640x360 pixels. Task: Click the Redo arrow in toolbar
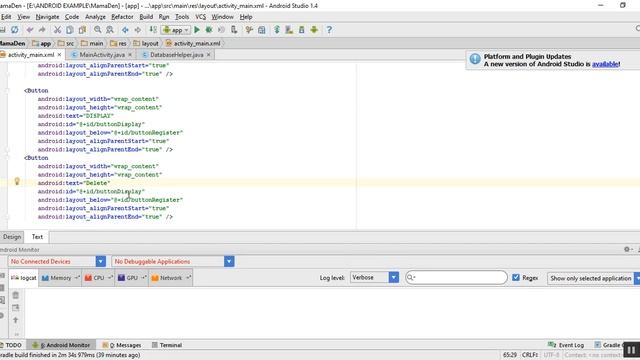pyautogui.click(x=42, y=30)
